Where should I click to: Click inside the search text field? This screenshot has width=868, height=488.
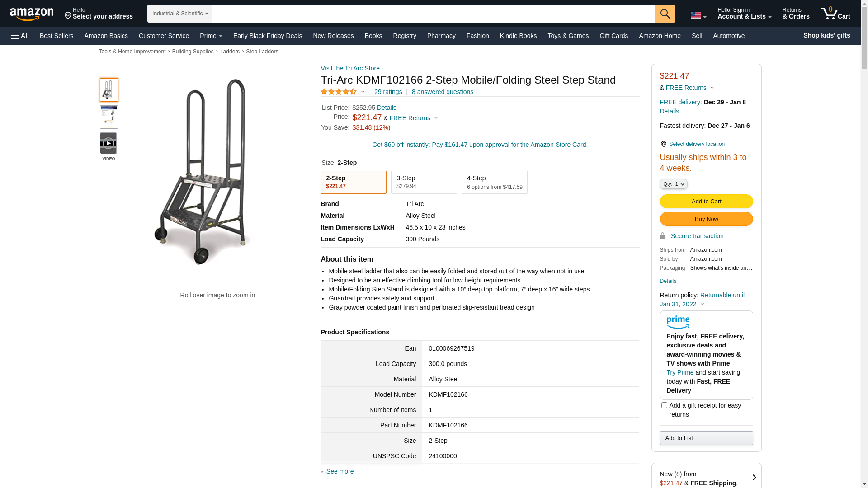click(433, 14)
